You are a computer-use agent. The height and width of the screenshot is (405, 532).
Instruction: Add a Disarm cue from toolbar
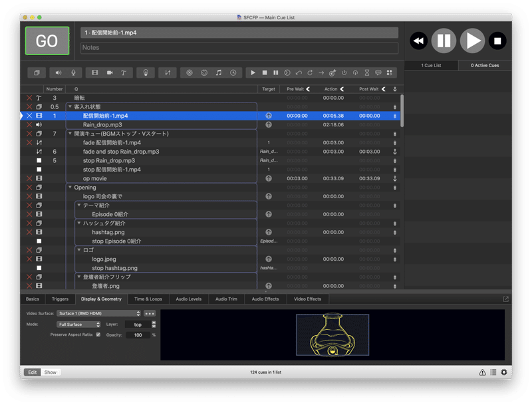click(355, 72)
